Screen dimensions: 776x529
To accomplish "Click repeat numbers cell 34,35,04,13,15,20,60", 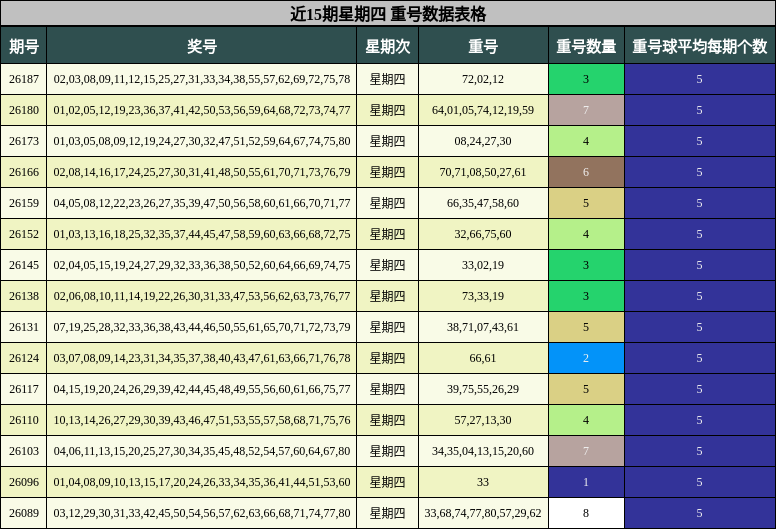I will pyautogui.click(x=483, y=451).
